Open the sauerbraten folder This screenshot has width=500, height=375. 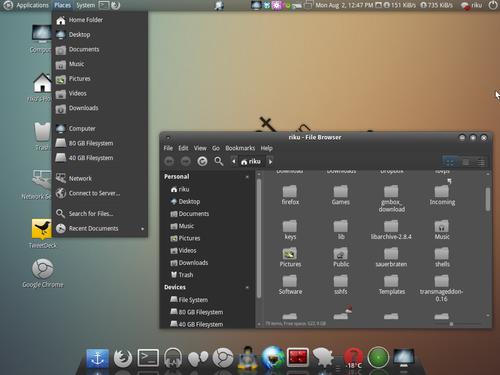pos(391,257)
